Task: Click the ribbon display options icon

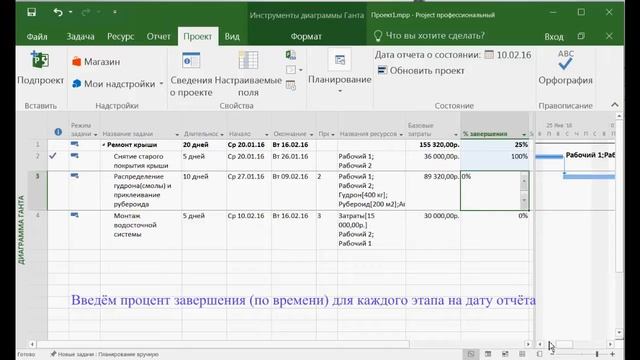Action: 581,36
